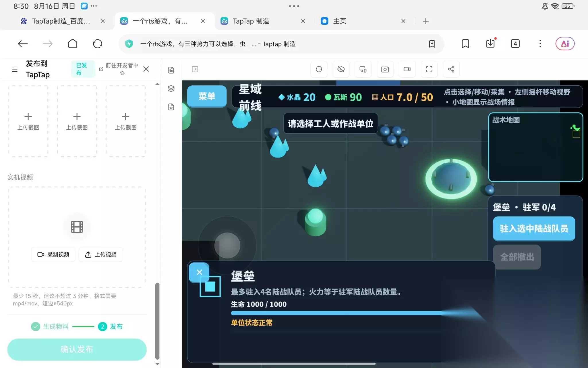
Task: Click the 驻入选中陆战队员 button
Action: [534, 229]
